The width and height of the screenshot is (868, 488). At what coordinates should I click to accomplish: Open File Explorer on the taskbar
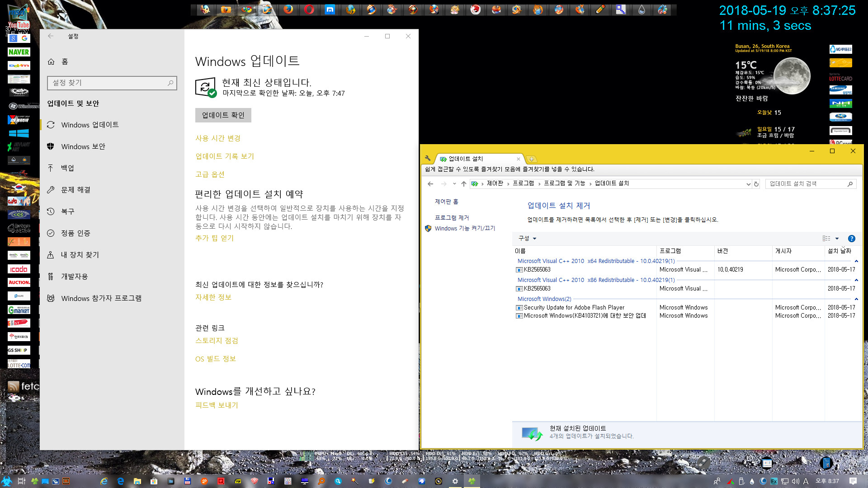coord(137,481)
